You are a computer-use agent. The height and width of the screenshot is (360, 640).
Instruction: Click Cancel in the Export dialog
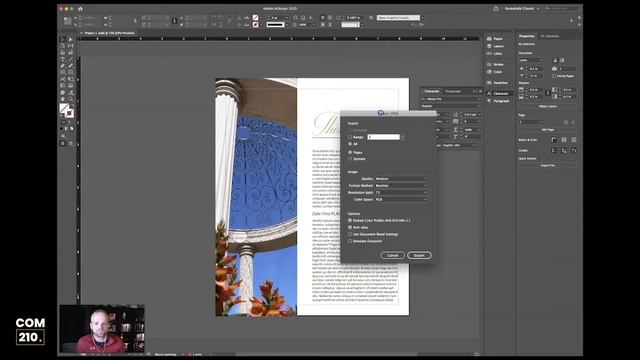pyautogui.click(x=392, y=256)
